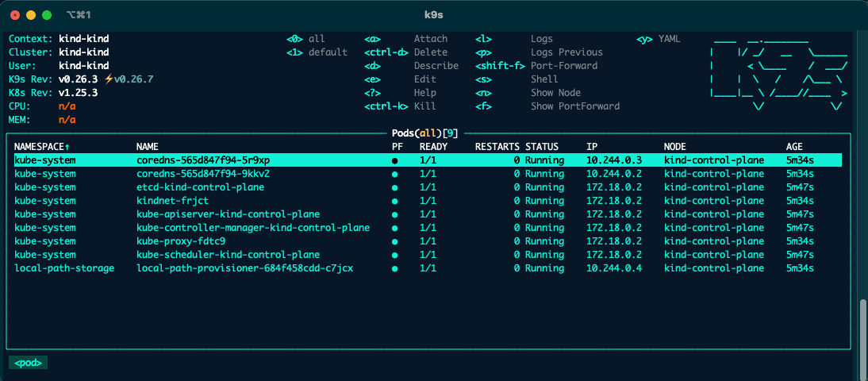The image size is (868, 381).
Task: Select the coredns-565d847f94-5r9xp pod row
Action: point(428,160)
